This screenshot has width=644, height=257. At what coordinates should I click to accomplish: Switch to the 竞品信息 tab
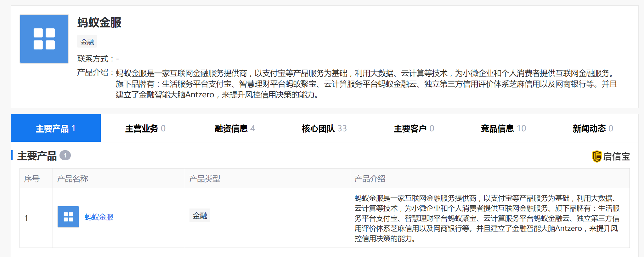click(503, 128)
